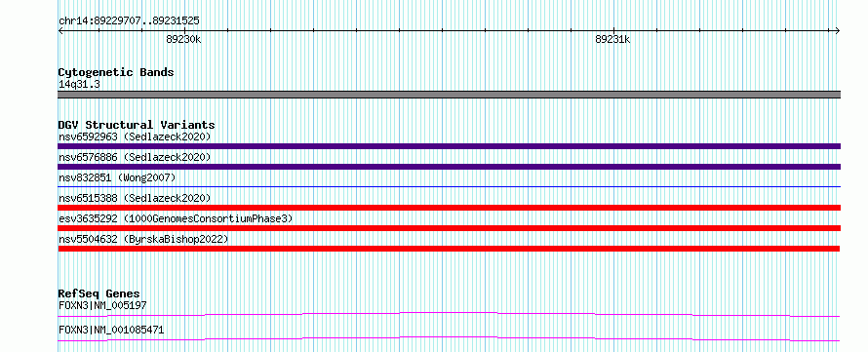Screen dimensions: 868x352
Task: Click the gray 14q31.3 cytogenetic band bar
Action: click(x=449, y=95)
